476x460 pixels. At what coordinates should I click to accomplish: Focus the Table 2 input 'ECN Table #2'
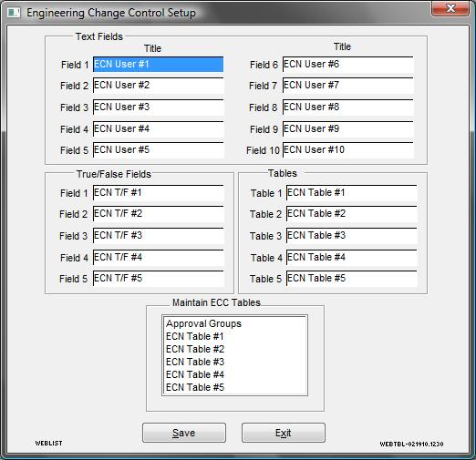352,214
